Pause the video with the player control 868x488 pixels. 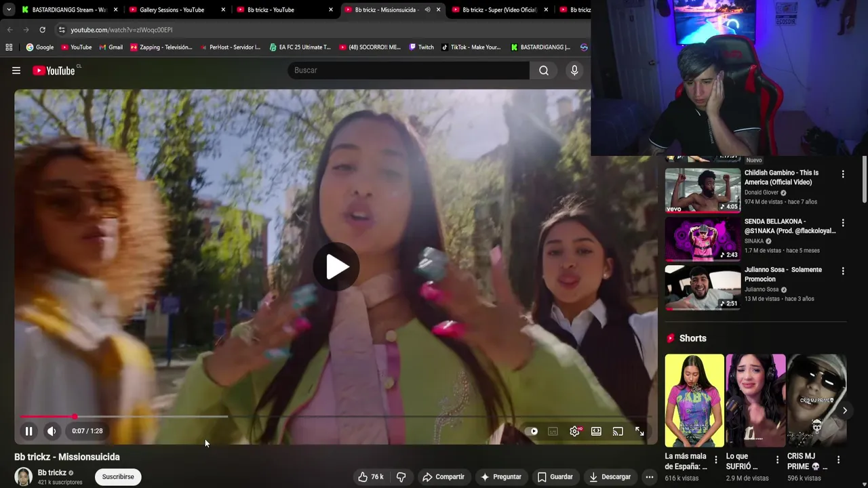coord(29,431)
